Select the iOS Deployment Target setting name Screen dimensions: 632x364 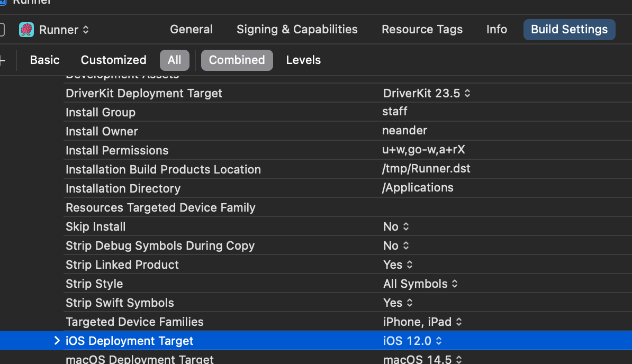pyautogui.click(x=129, y=341)
